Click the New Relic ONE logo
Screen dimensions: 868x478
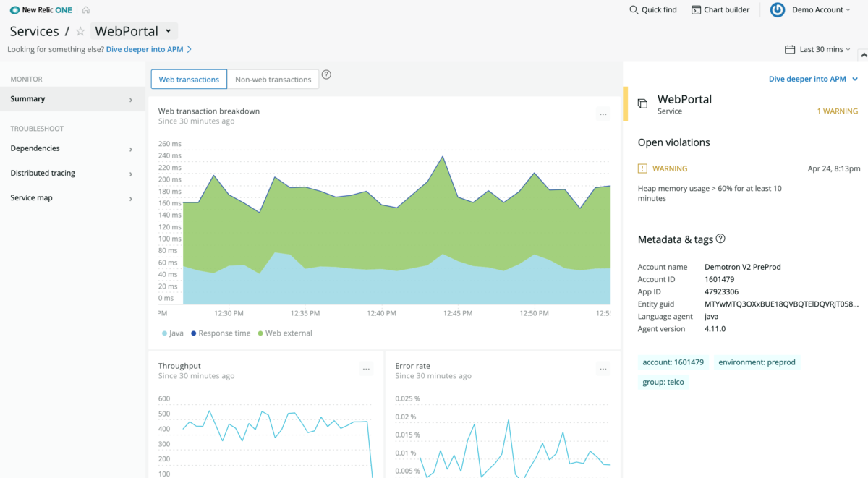[41, 10]
